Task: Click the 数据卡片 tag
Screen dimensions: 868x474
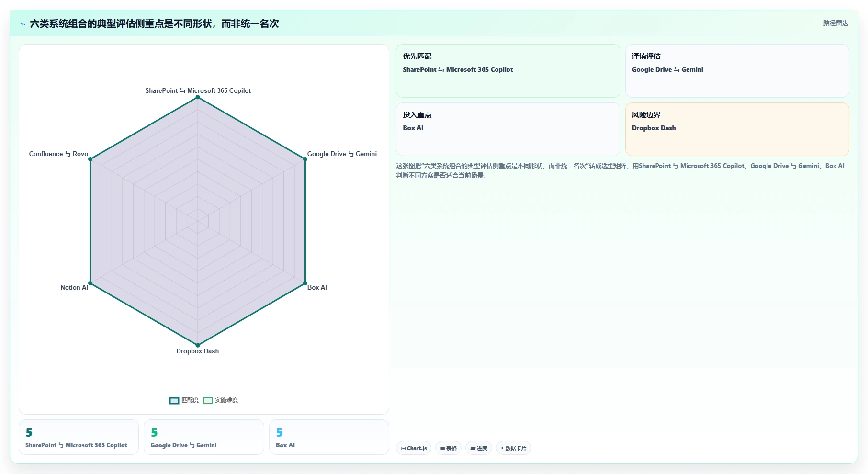Action: (513, 448)
